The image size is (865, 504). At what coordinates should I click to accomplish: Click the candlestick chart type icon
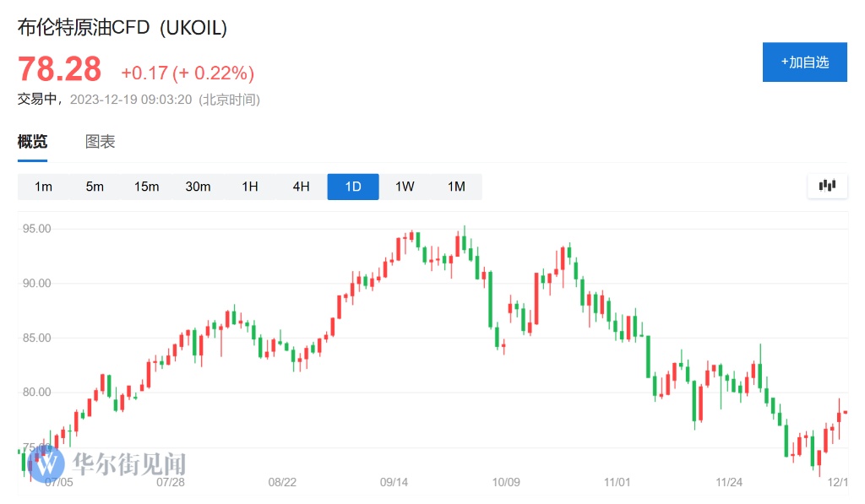click(827, 186)
